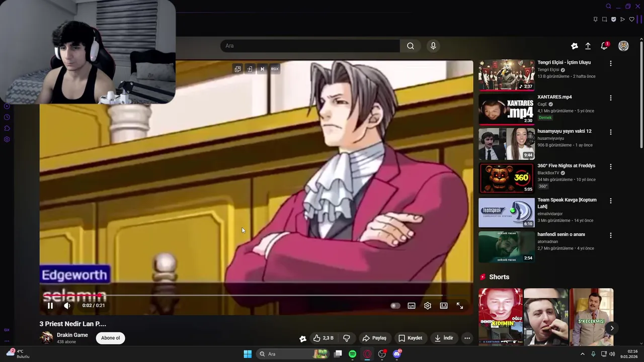The width and height of the screenshot is (644, 362).
Task: Click the YouTube search magnifier button
Action: pos(411,46)
